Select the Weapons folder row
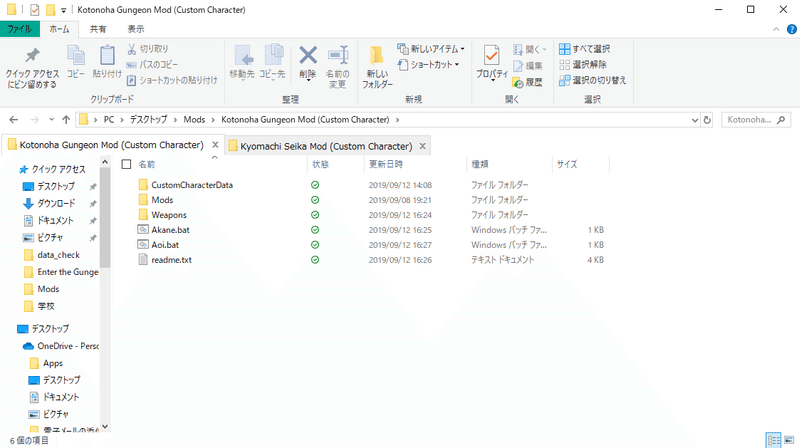 coord(364,215)
